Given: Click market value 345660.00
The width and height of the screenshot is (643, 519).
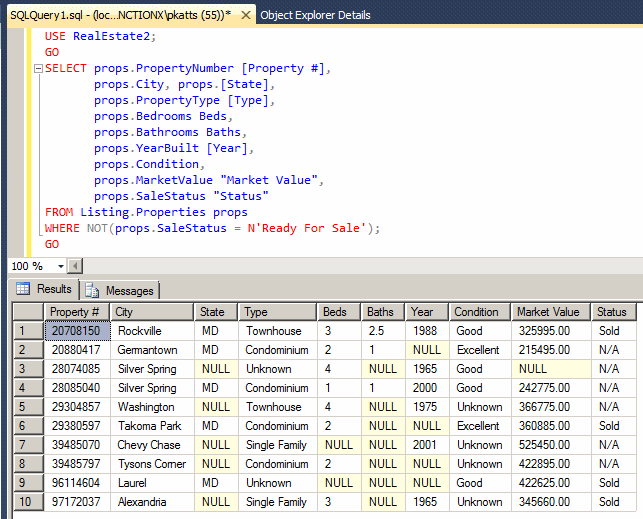Looking at the screenshot, I should (x=551, y=502).
